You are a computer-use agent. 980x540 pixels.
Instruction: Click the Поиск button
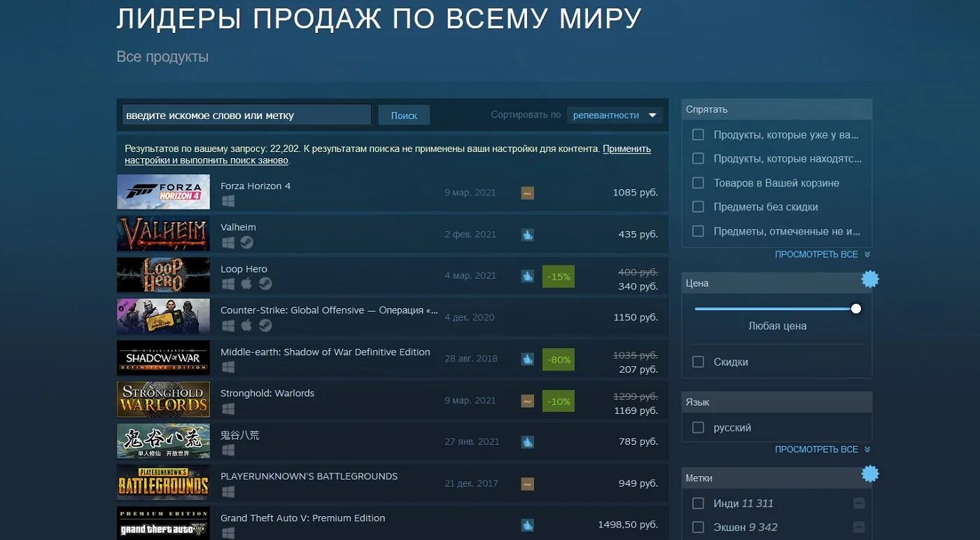(404, 116)
